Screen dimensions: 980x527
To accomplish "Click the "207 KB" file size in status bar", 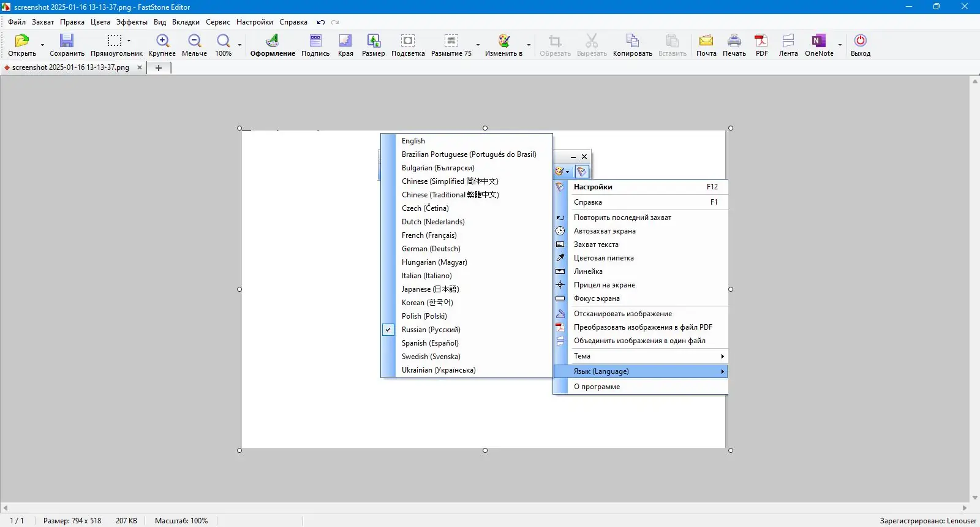I will click(x=126, y=521).
